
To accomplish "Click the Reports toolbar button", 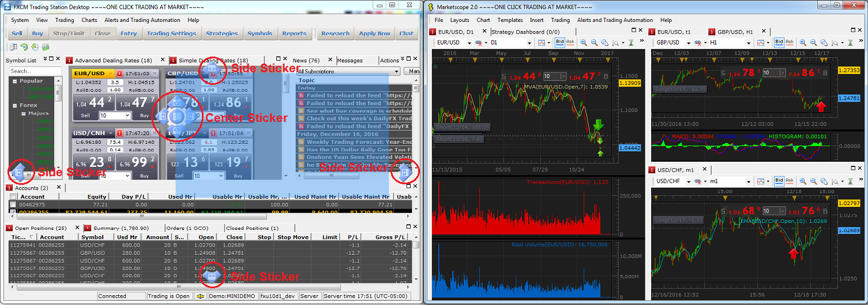I will [x=294, y=34].
